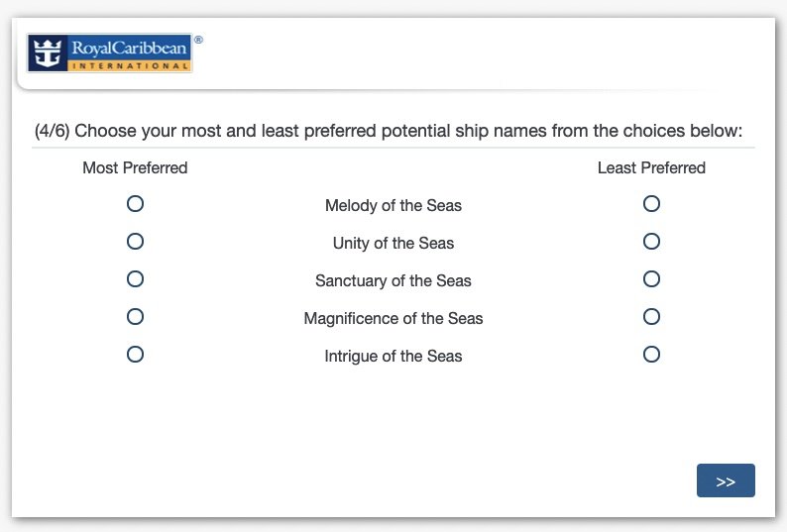The image size is (787, 532).
Task: Click the Sanctuary of the Seas label
Action: click(x=393, y=281)
